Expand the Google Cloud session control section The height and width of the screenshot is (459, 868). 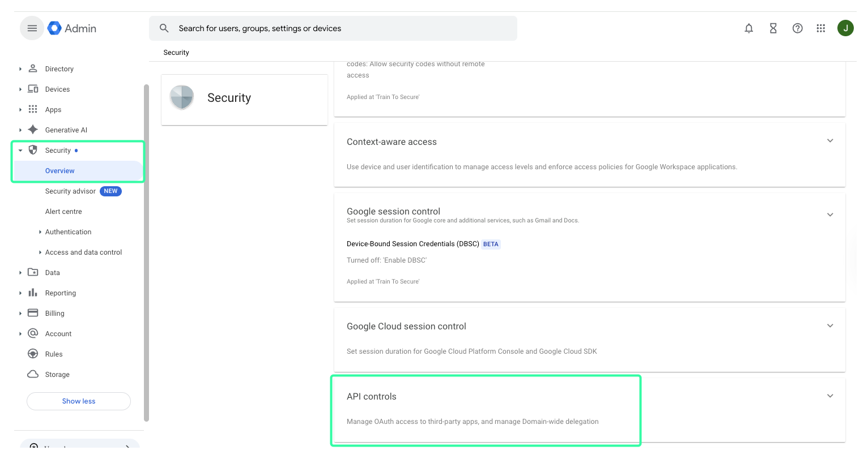(829, 326)
